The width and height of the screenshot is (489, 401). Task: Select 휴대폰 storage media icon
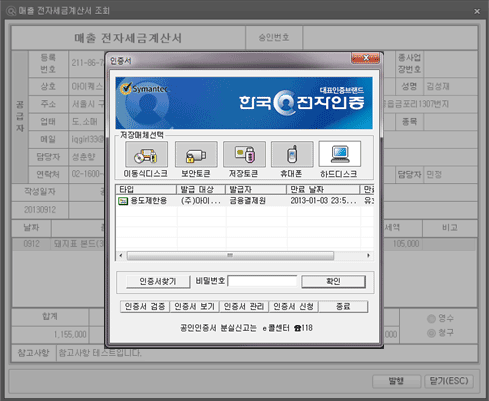(x=292, y=154)
